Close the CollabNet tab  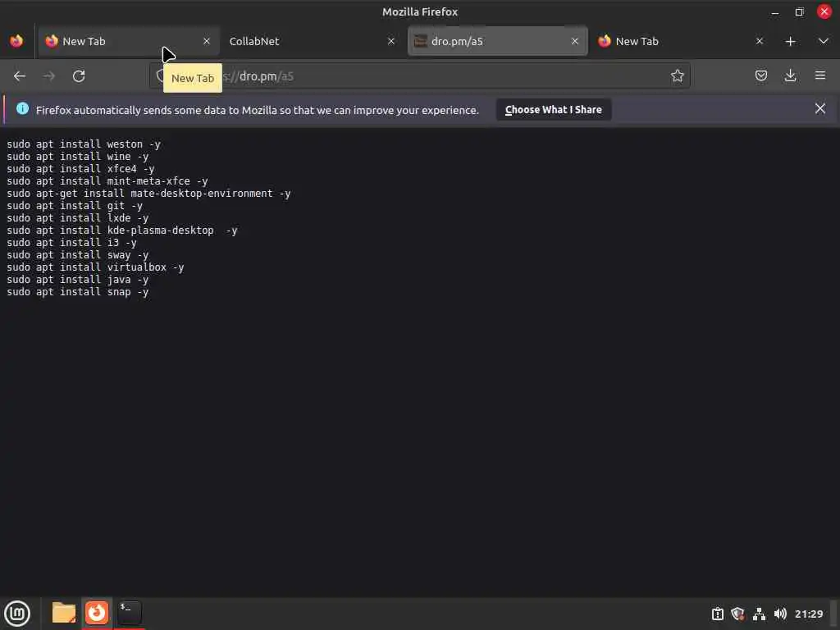coord(391,41)
